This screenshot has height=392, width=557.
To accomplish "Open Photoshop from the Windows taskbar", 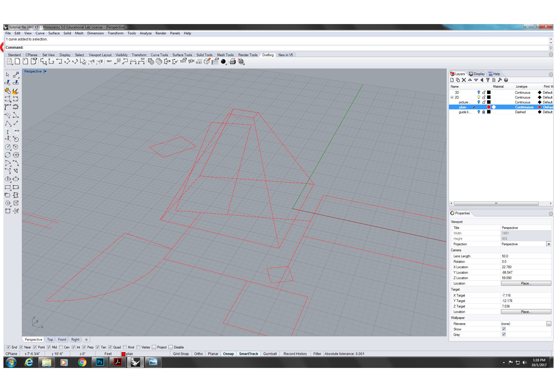I will click(x=100, y=362).
